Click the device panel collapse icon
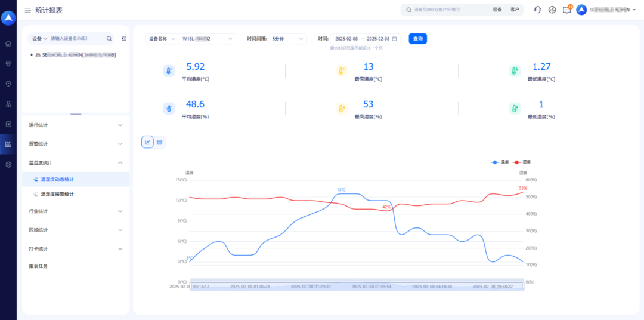 123,39
